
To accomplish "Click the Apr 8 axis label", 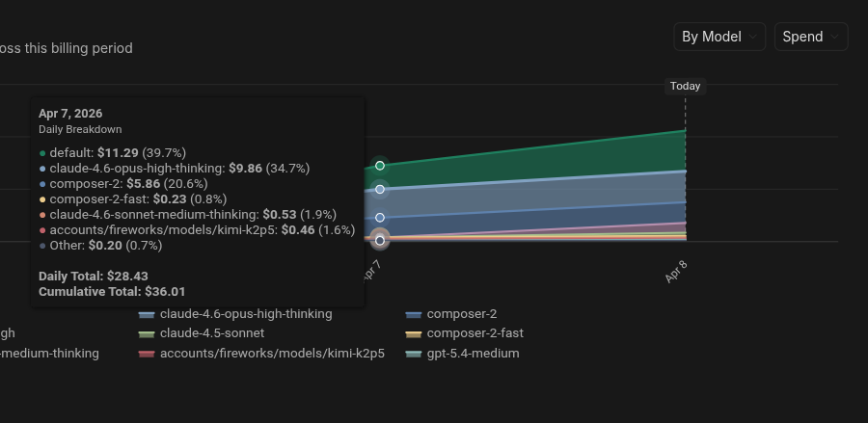I will pyautogui.click(x=676, y=272).
